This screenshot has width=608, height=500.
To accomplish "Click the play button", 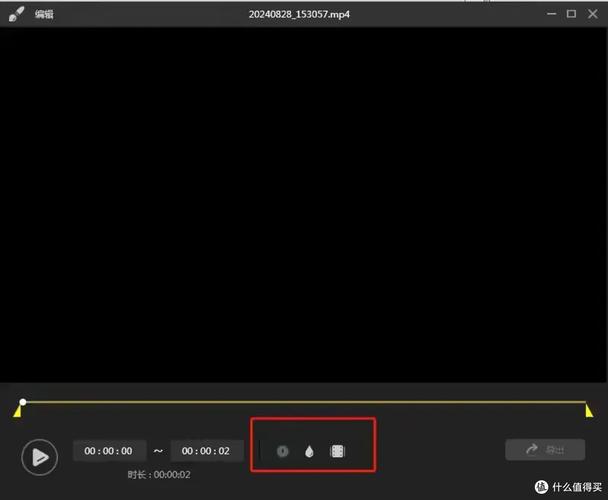I will [39, 457].
